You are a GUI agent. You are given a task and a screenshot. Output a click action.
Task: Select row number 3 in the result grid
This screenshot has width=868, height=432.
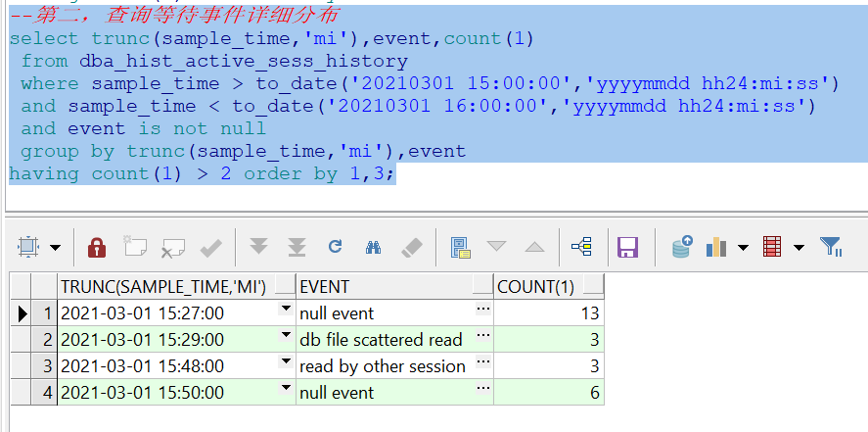[44, 365]
